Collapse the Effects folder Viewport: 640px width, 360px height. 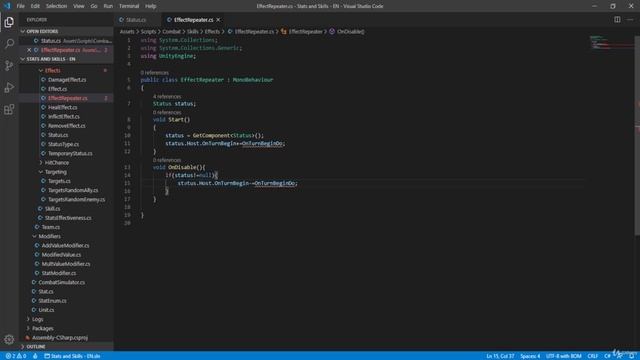(x=53, y=70)
